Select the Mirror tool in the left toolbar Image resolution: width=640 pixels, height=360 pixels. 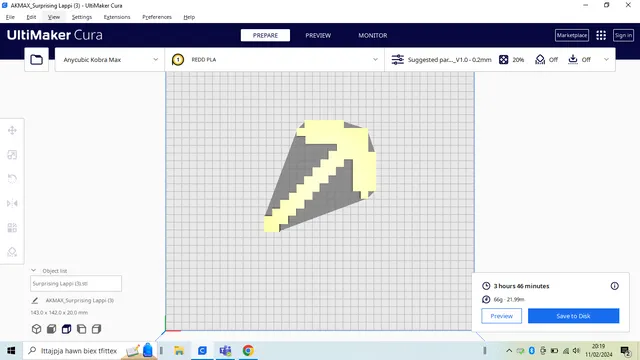[x=12, y=203]
